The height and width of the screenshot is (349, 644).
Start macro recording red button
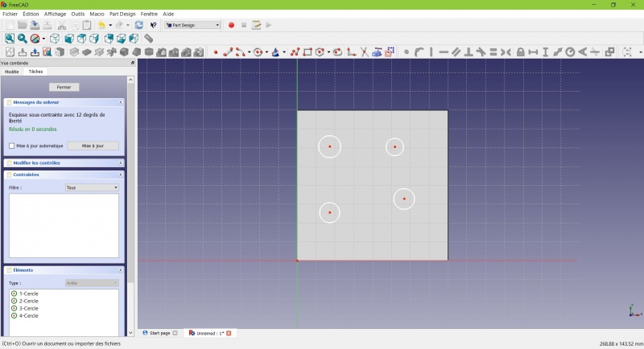click(x=231, y=25)
